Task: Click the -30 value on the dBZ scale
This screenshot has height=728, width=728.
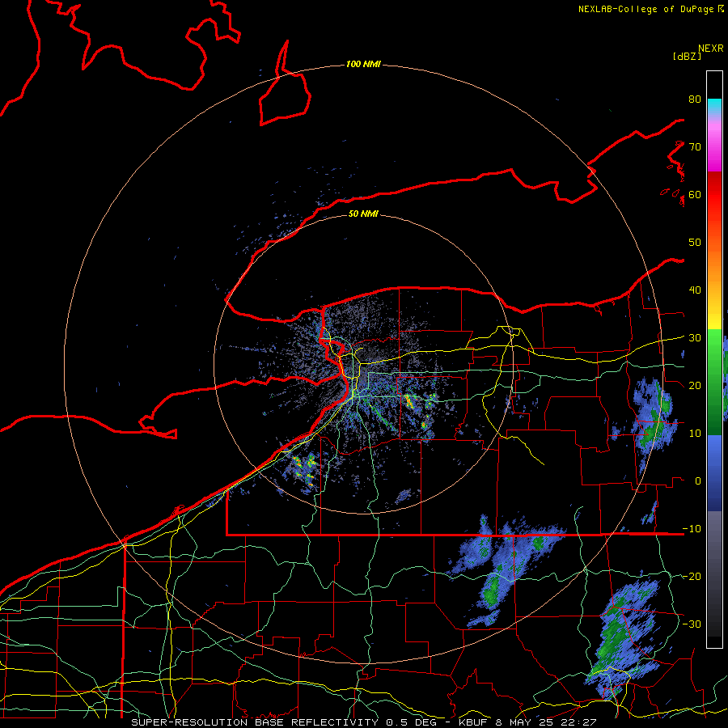Action: (692, 624)
